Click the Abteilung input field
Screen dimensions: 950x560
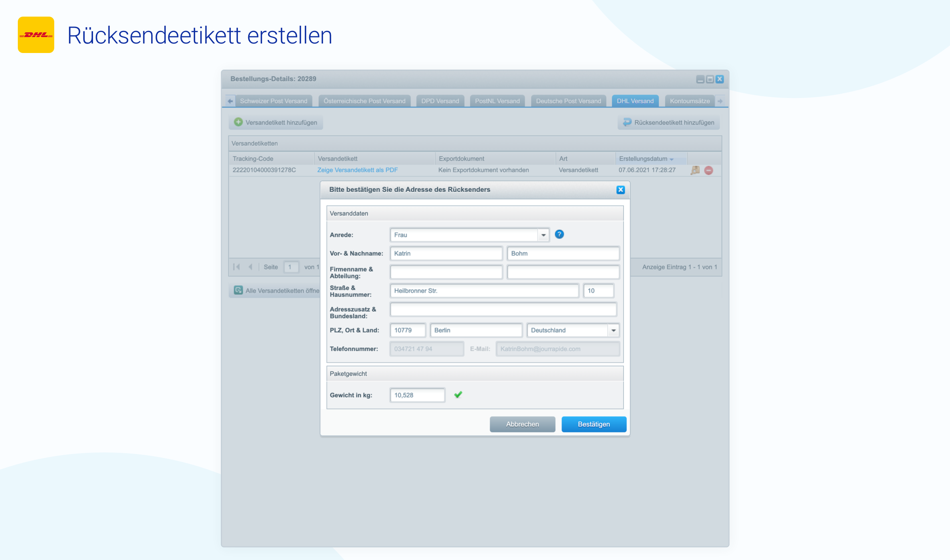pos(563,272)
